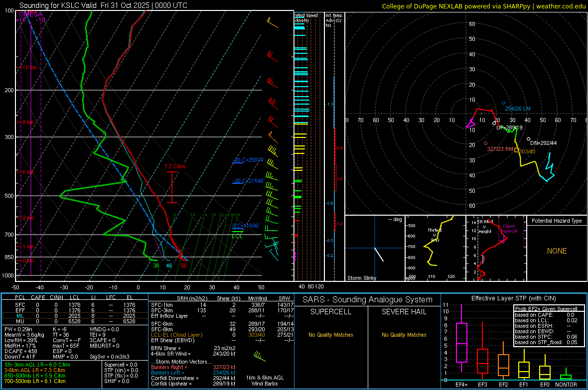
Task: Click the 7.7 C/km lapse rate label
Action: (174, 166)
